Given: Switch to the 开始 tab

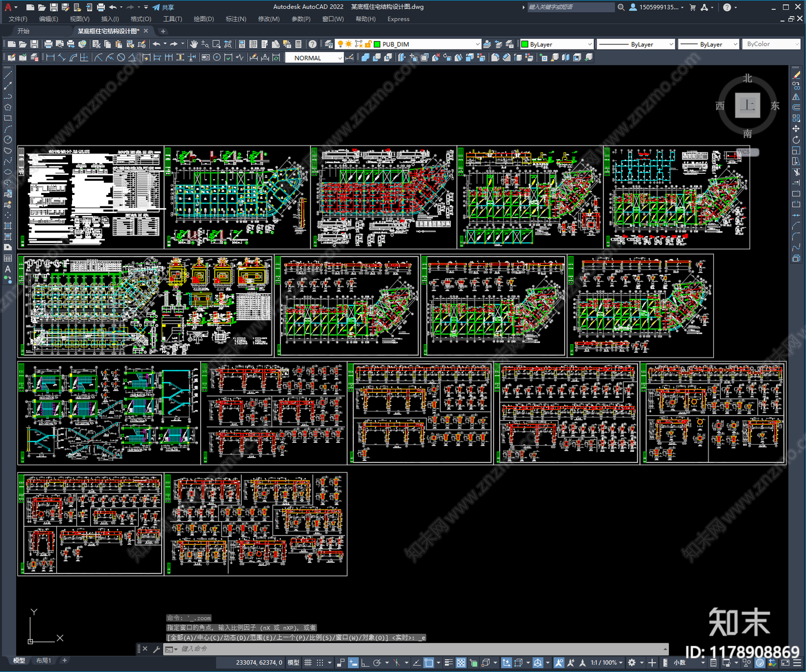Looking at the screenshot, I should tap(24, 31).
